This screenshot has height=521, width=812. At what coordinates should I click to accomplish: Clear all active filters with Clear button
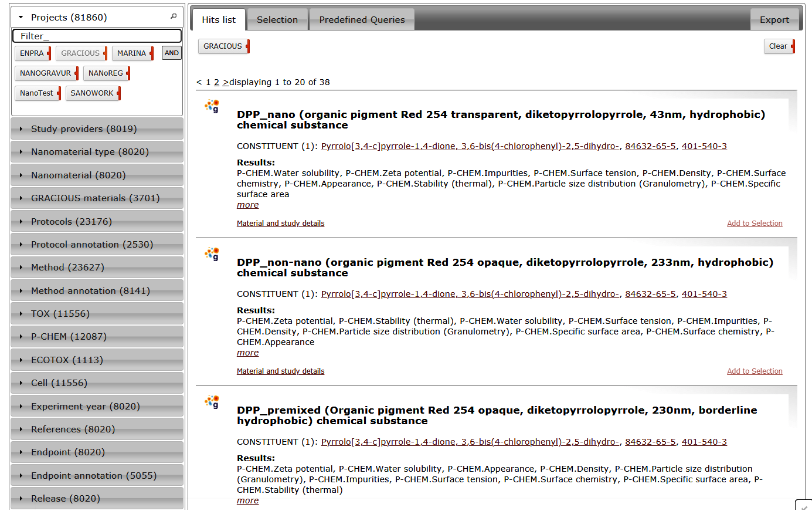click(778, 46)
